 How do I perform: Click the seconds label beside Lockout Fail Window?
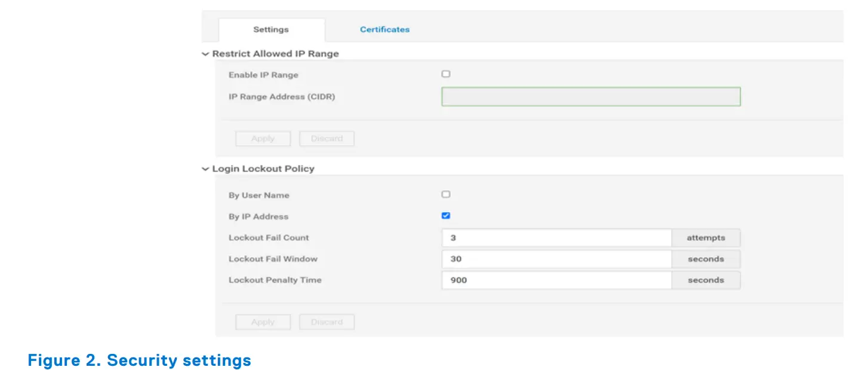(706, 259)
